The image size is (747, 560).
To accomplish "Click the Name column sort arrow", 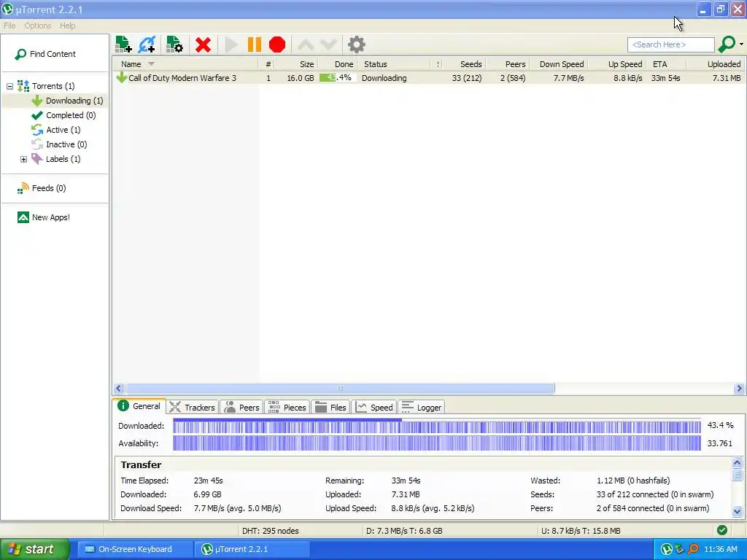I will pos(151,64).
